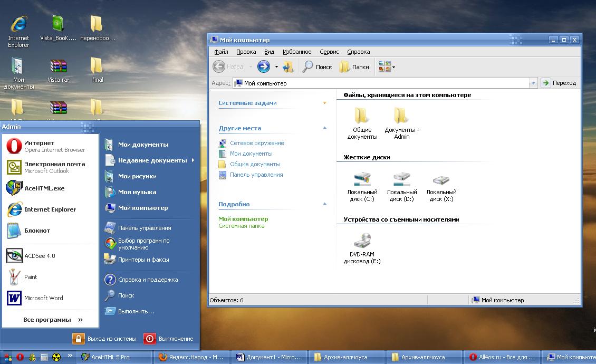Viewport: 596px width, 364px height.
Task: Select the Vista.rar archive on desktop
Action: click(58, 71)
